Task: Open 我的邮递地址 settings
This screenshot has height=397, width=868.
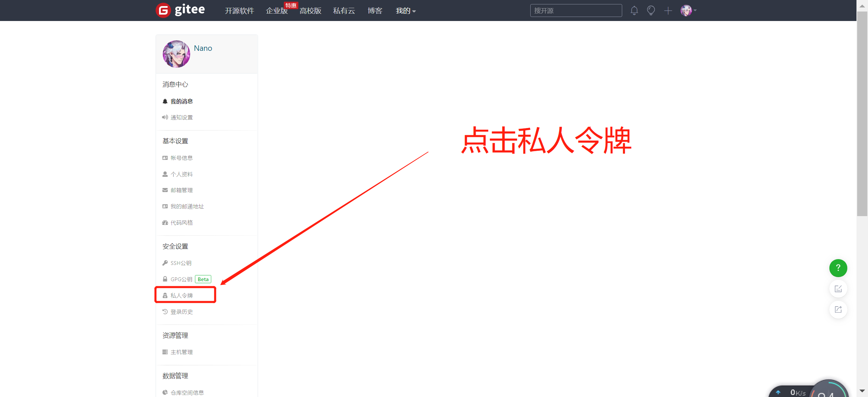Action: coord(187,206)
